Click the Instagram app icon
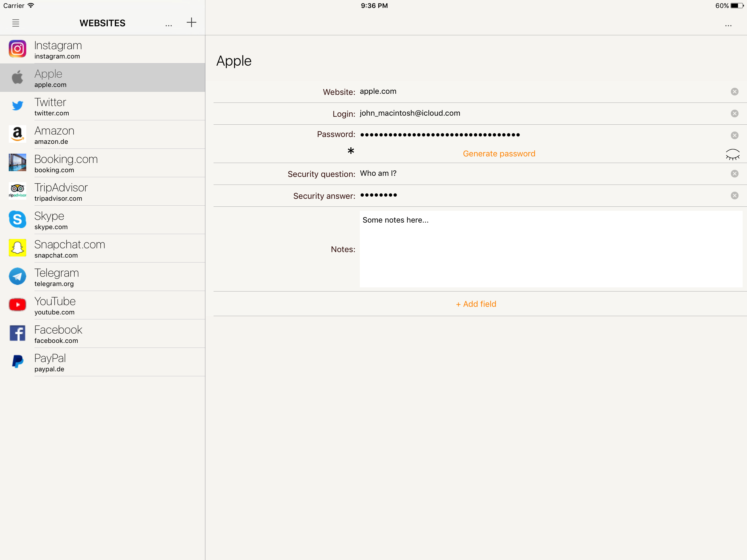Screen dimensions: 747x560 [17, 49]
